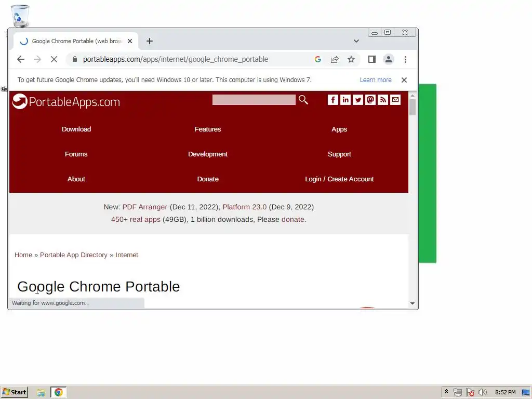Click the Home breadcrumb
This screenshot has height=399, width=532.
tap(23, 255)
